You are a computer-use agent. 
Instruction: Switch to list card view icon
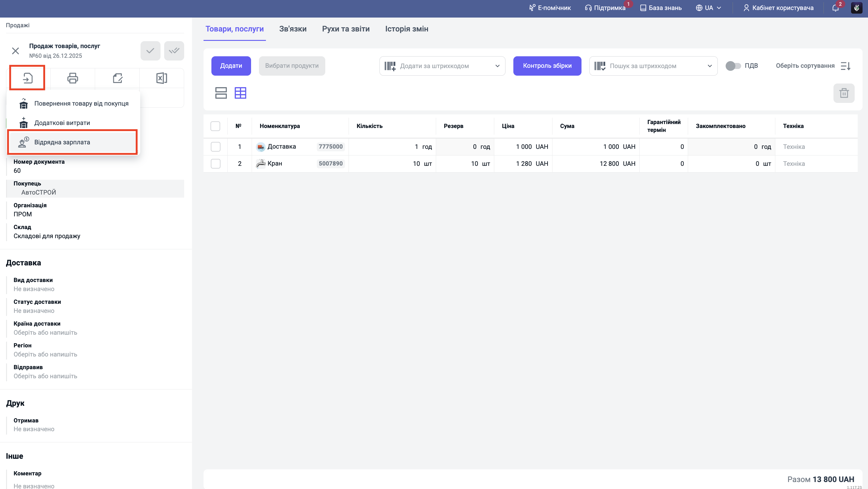221,93
